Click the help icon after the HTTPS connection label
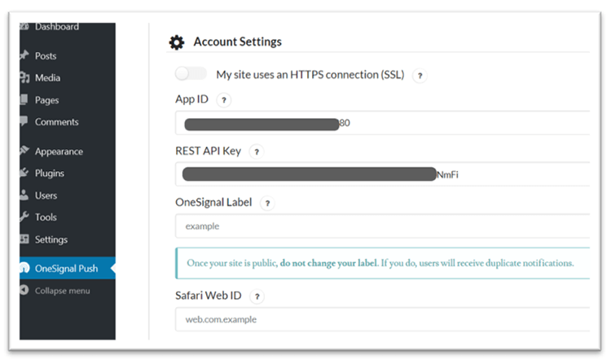The image size is (611, 364). click(x=420, y=75)
